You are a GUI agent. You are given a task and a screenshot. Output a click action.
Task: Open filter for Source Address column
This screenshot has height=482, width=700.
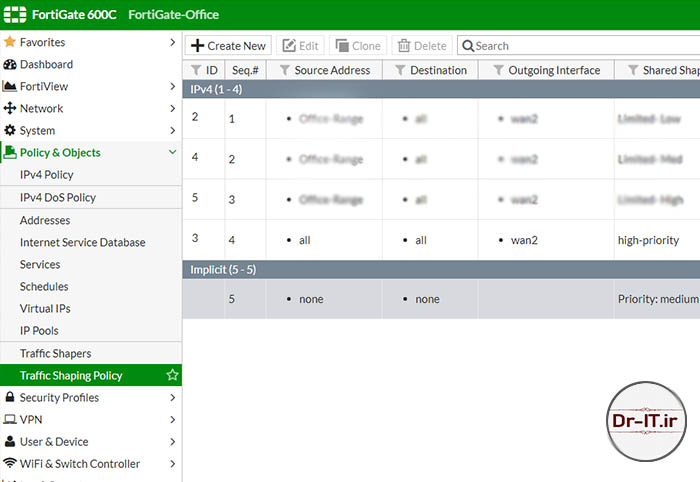(x=284, y=70)
